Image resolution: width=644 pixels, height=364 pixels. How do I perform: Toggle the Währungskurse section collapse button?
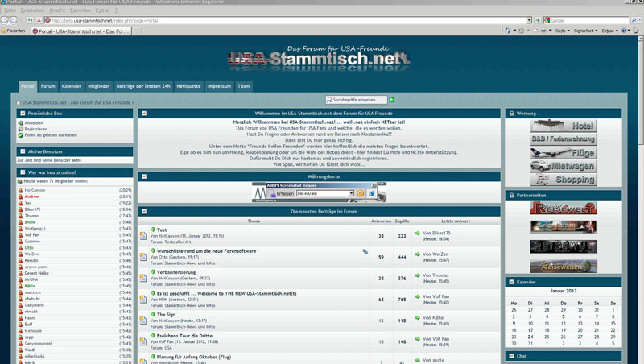coord(143,176)
